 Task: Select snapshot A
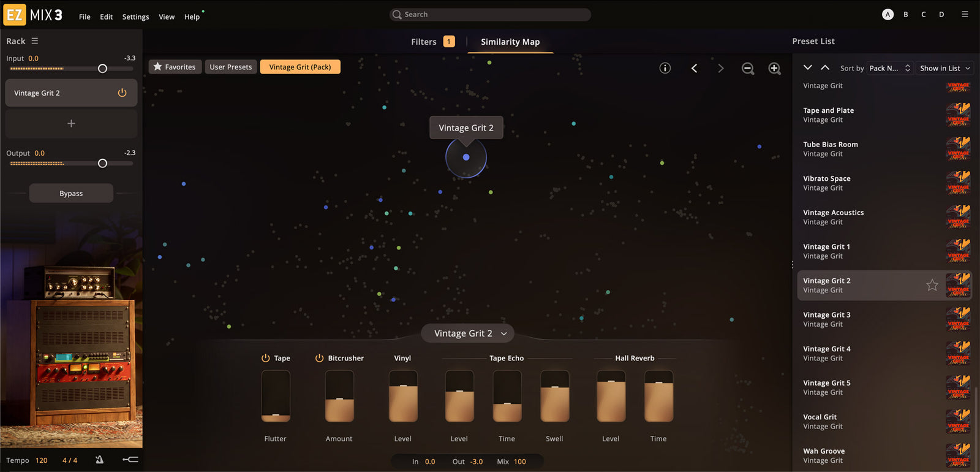coord(888,14)
